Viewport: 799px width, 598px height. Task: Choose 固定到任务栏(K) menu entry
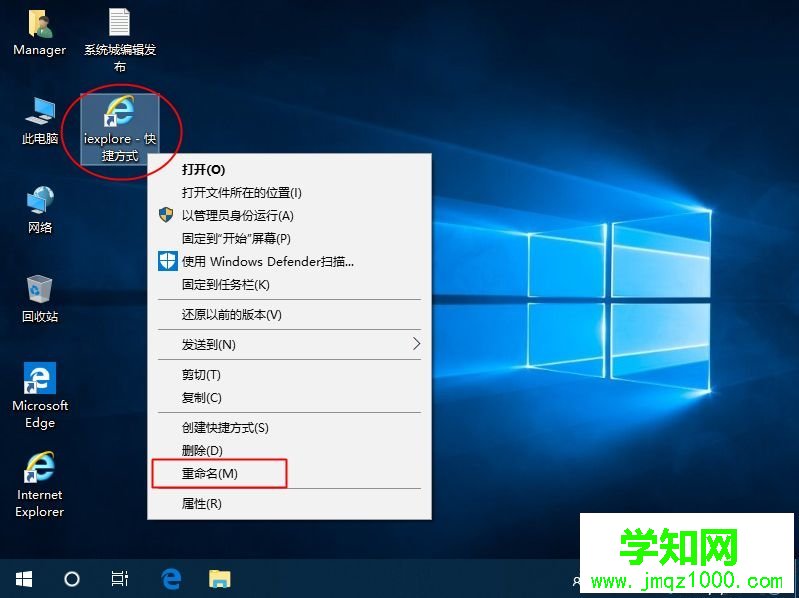pyautogui.click(x=289, y=284)
